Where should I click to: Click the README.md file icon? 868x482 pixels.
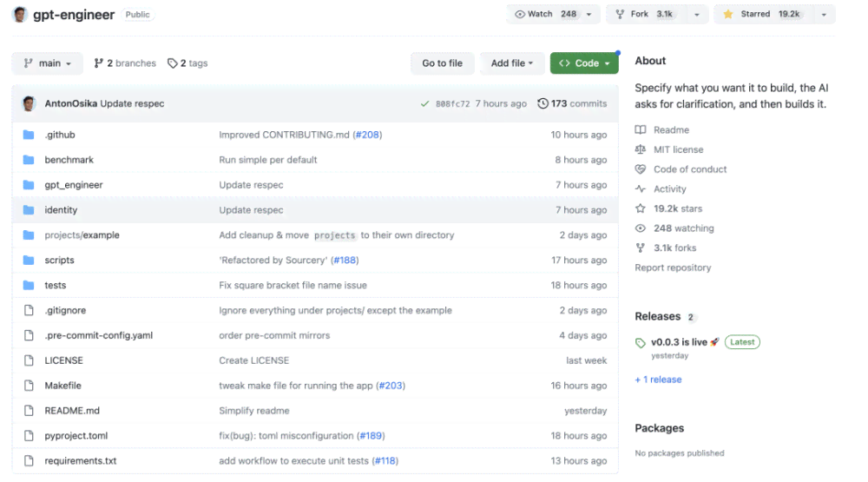point(29,411)
